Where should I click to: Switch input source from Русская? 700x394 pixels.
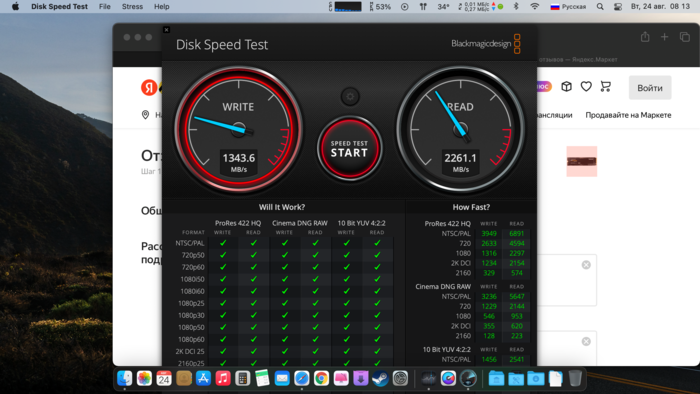coord(568,7)
